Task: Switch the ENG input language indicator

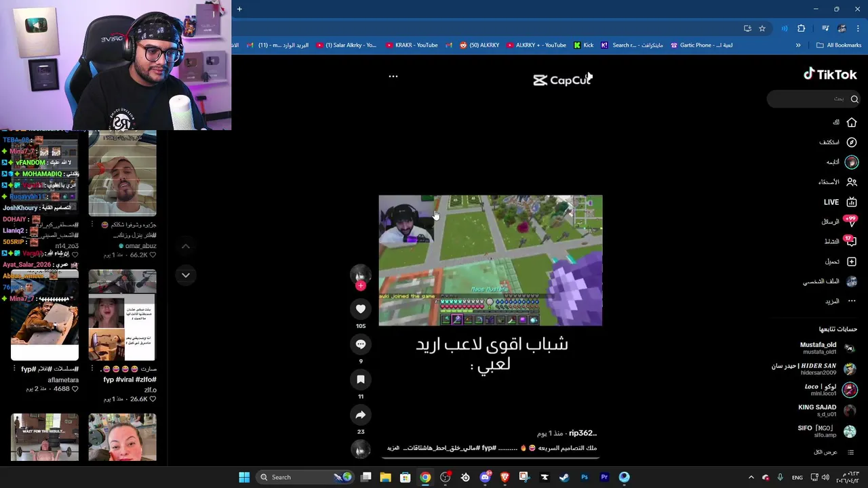Action: point(797,477)
